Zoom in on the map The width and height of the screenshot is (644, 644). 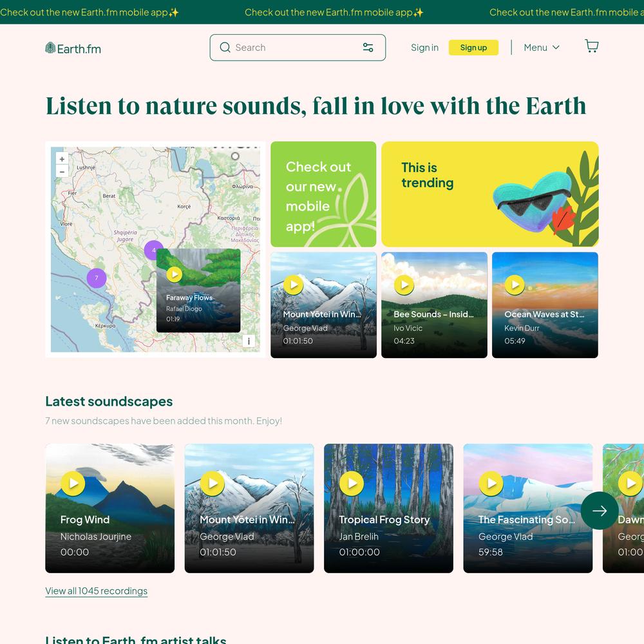tap(62, 159)
